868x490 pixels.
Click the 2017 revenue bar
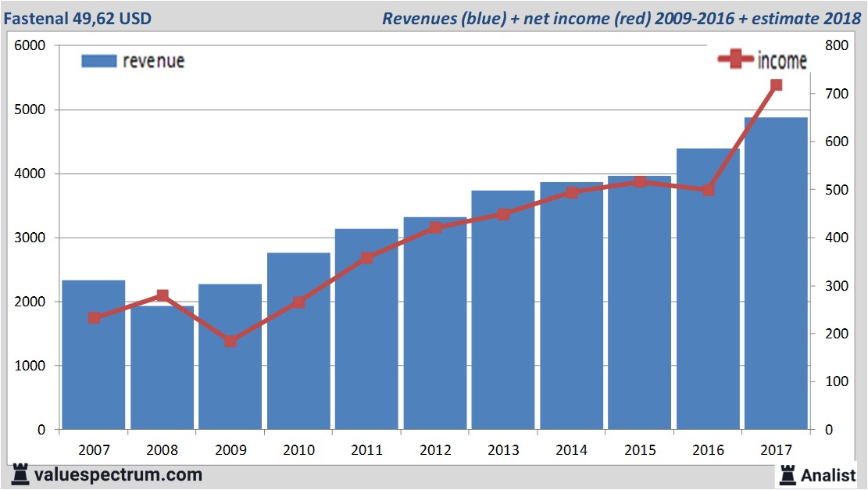coord(776,274)
